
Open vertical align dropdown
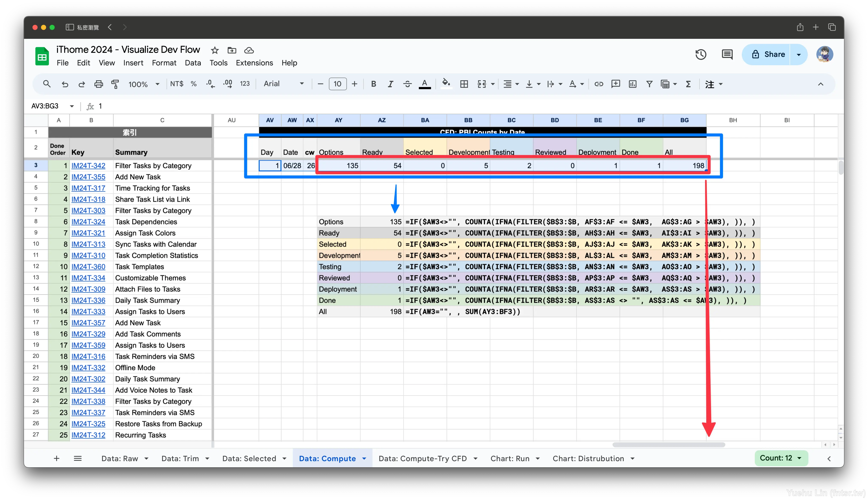[533, 84]
